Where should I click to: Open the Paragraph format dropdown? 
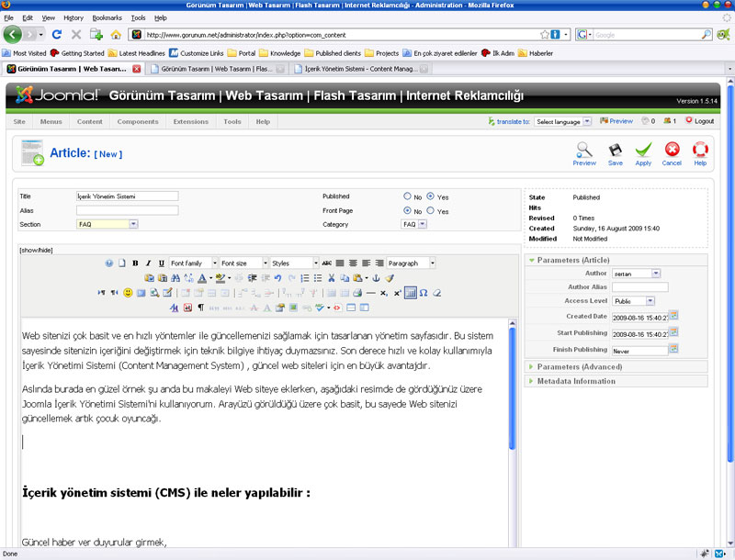(x=411, y=263)
